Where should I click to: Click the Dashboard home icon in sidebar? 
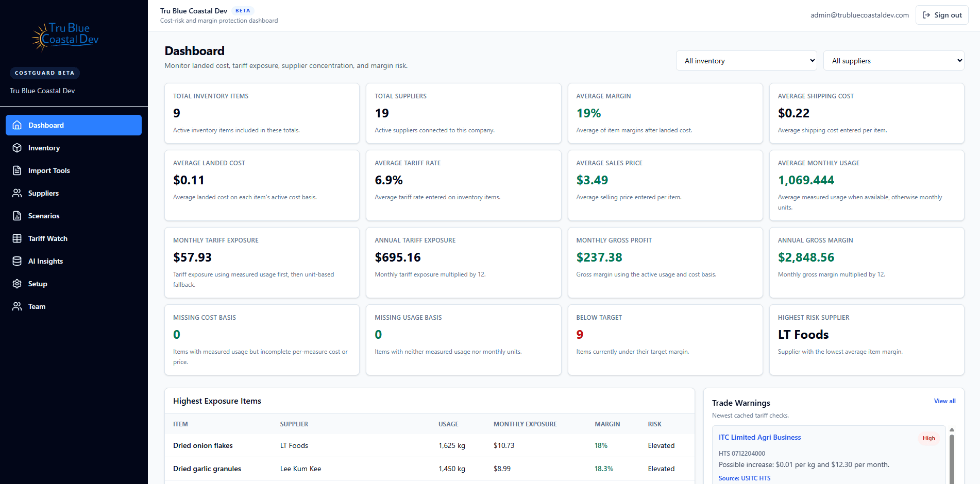point(17,125)
